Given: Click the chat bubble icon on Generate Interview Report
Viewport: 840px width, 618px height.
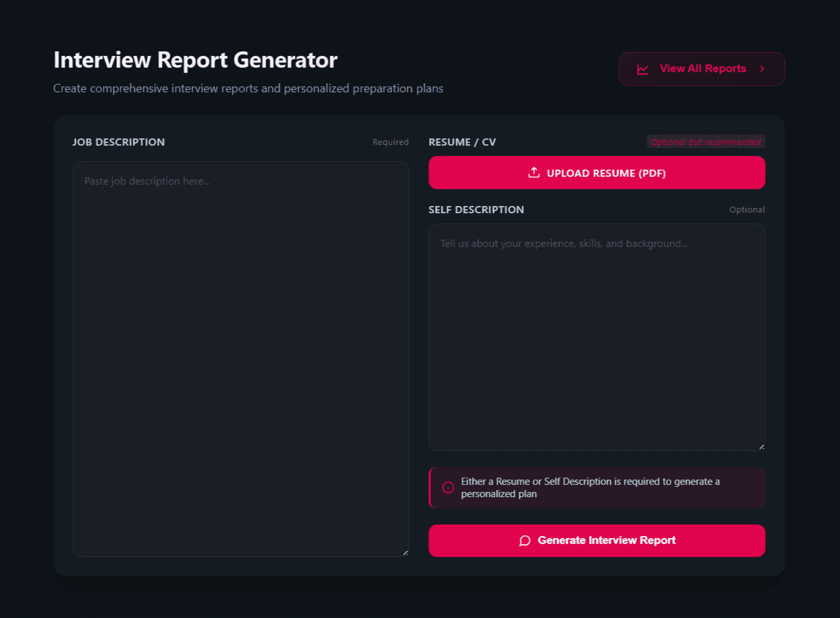Looking at the screenshot, I should pyautogui.click(x=525, y=540).
